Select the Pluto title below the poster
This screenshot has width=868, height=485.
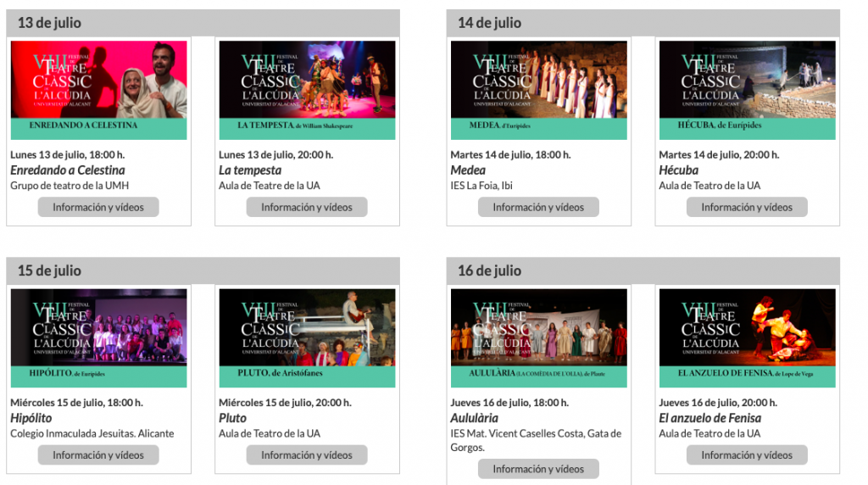pos(232,418)
